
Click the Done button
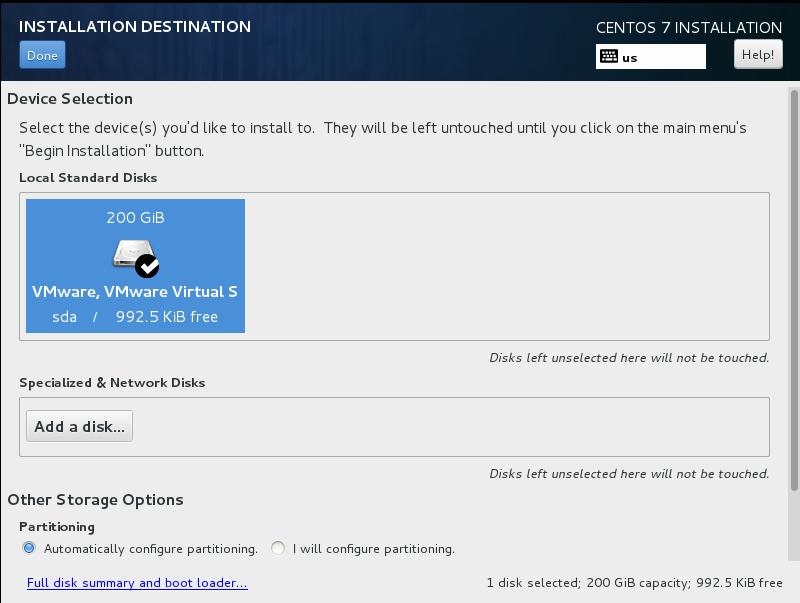(x=41, y=55)
